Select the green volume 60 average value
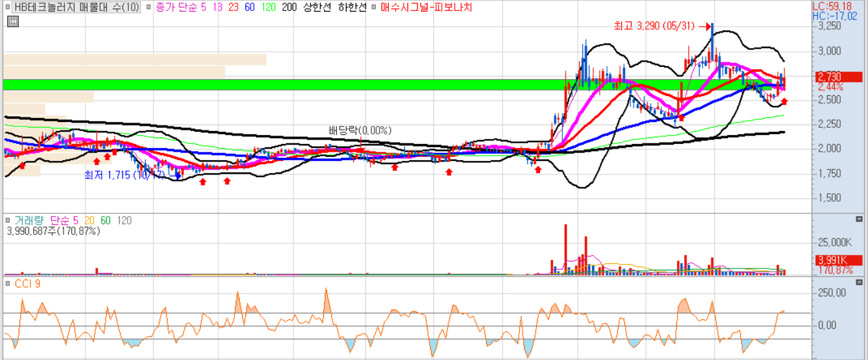Viewport: 868px width, 360px height. click(105, 221)
